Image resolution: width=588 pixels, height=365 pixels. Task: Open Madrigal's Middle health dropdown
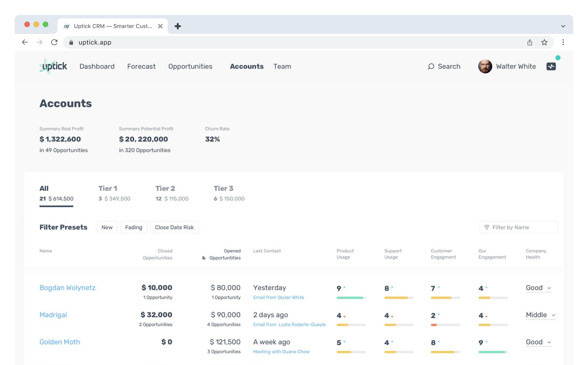(540, 315)
